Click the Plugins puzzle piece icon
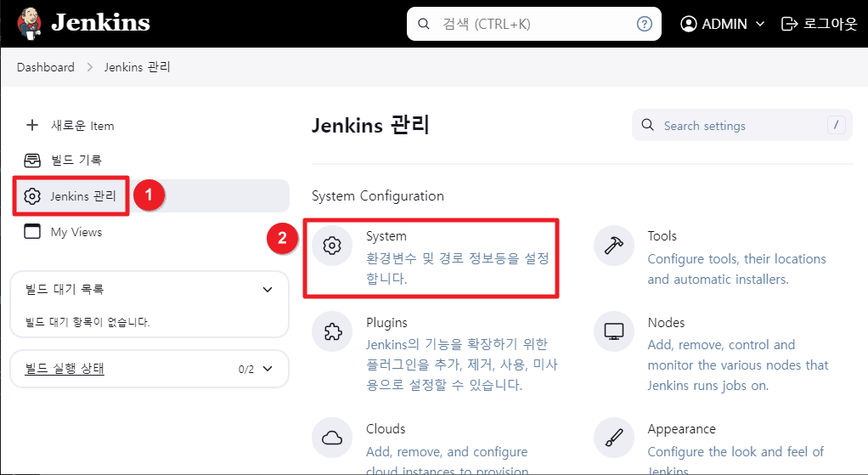 tap(332, 331)
